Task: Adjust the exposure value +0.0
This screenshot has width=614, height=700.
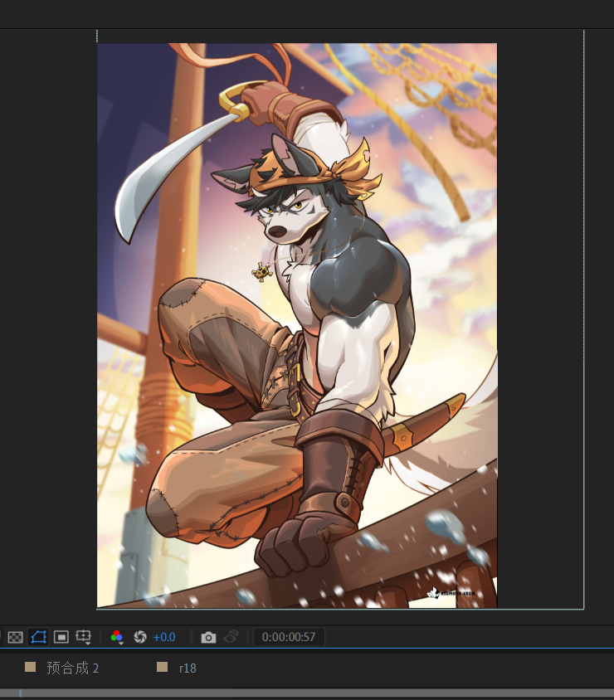Action: [x=164, y=637]
